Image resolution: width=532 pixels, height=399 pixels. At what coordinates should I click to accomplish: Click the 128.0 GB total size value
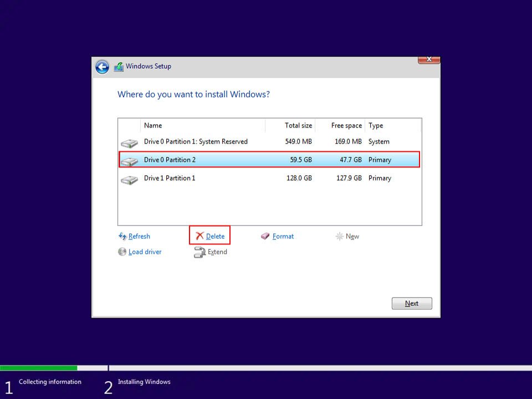pos(299,178)
